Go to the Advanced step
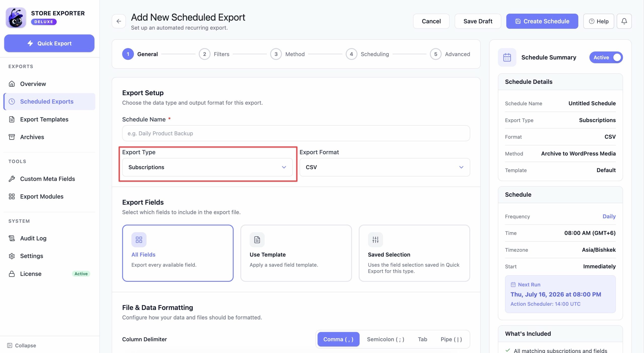This screenshot has height=353, width=644. [x=450, y=54]
